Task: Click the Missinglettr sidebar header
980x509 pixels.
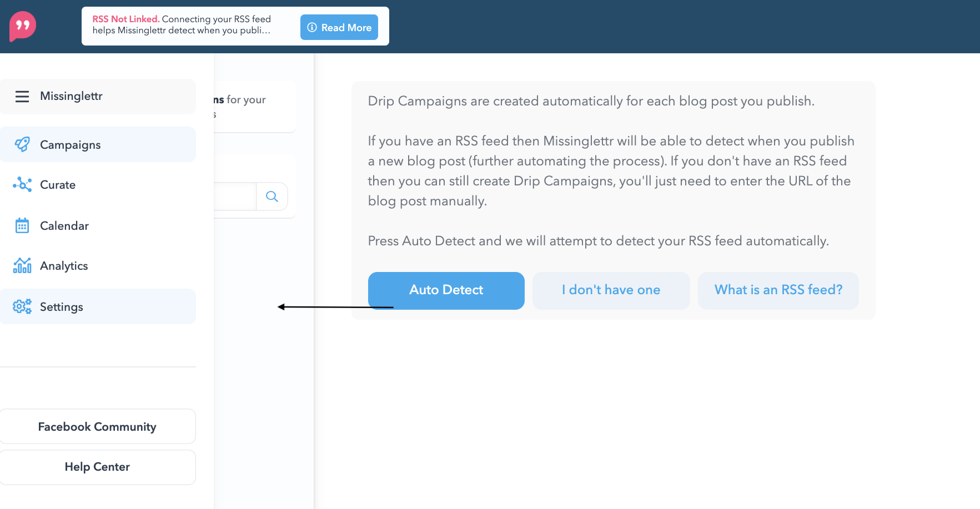Action: point(98,97)
